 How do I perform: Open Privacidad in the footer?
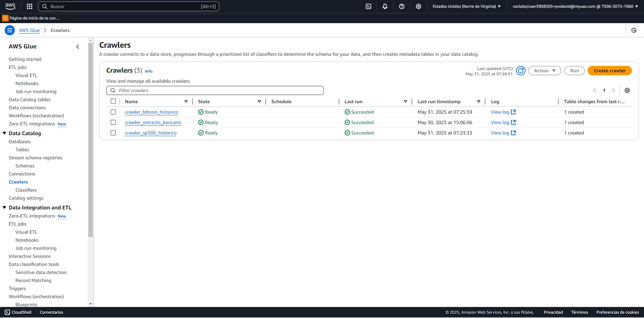point(553,312)
